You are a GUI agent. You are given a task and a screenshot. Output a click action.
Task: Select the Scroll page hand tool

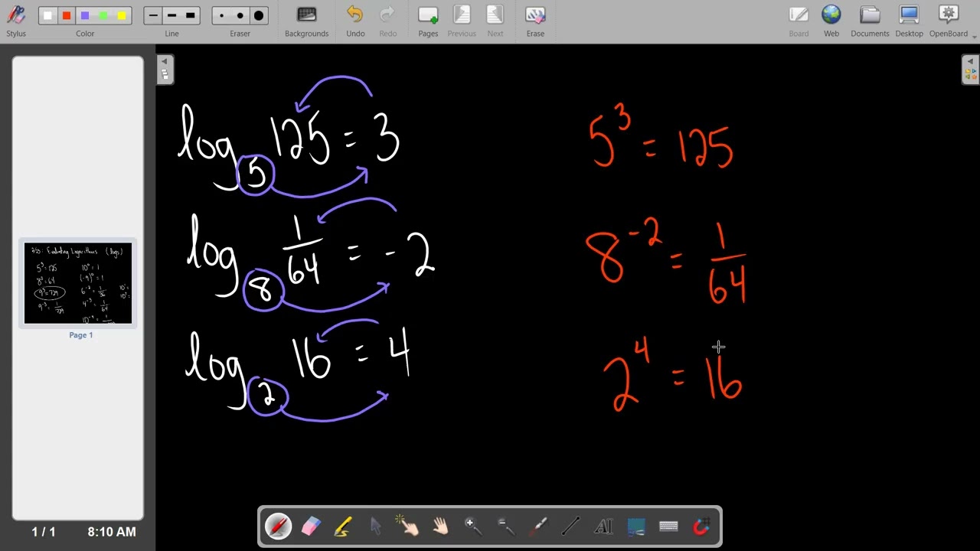440,527
